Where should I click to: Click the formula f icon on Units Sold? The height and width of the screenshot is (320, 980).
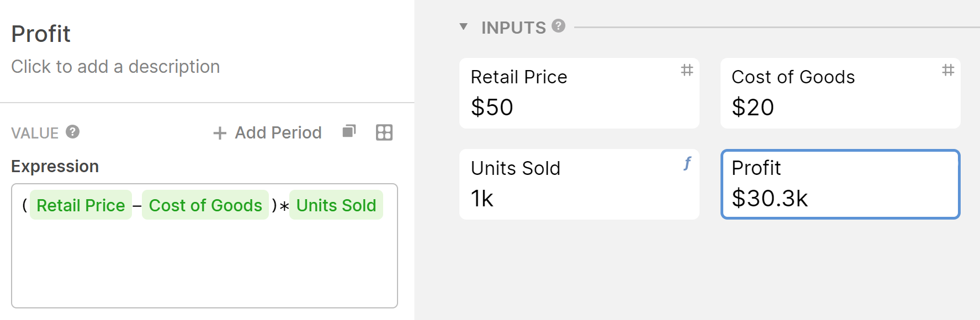click(687, 163)
